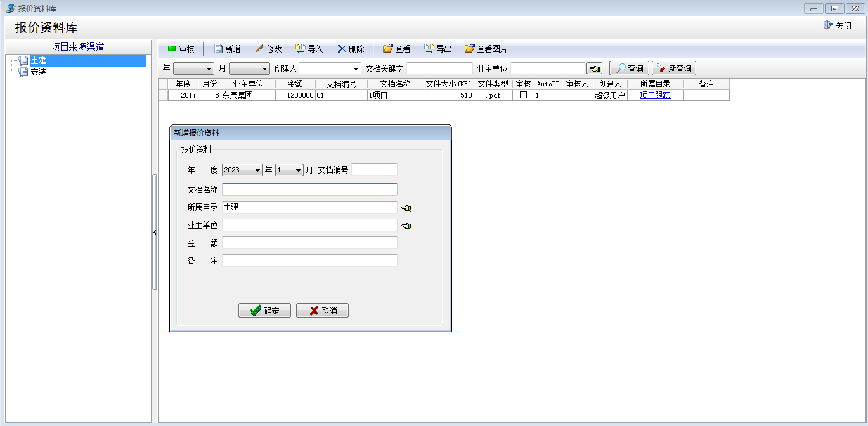The image size is (868, 426).
Task: Open the 项目跟踪 link in the table
Action: point(655,95)
